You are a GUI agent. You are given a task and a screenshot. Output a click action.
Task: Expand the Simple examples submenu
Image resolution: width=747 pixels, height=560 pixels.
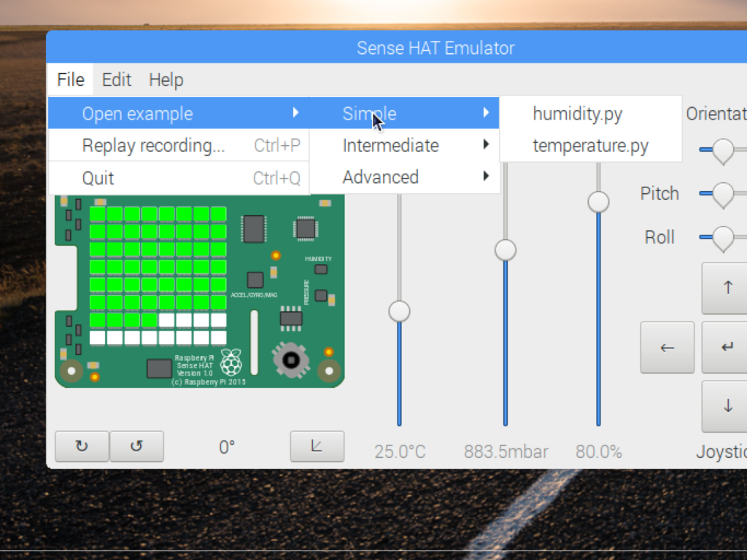point(404,113)
